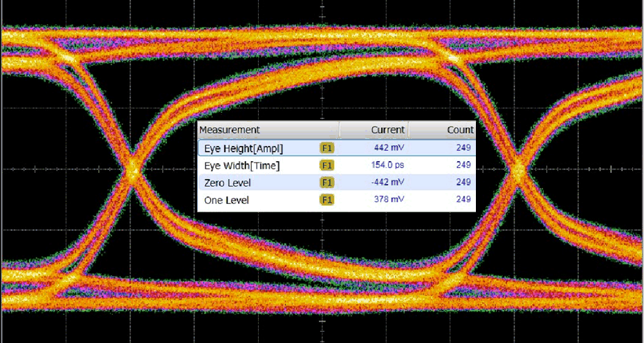Click the F1 source badge for Eye Height
Viewport: 644px width, 343px height.
pyautogui.click(x=327, y=148)
